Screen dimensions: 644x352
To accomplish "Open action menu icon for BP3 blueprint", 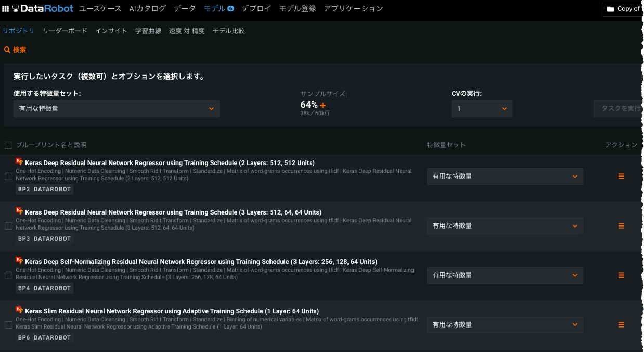I will point(621,226).
